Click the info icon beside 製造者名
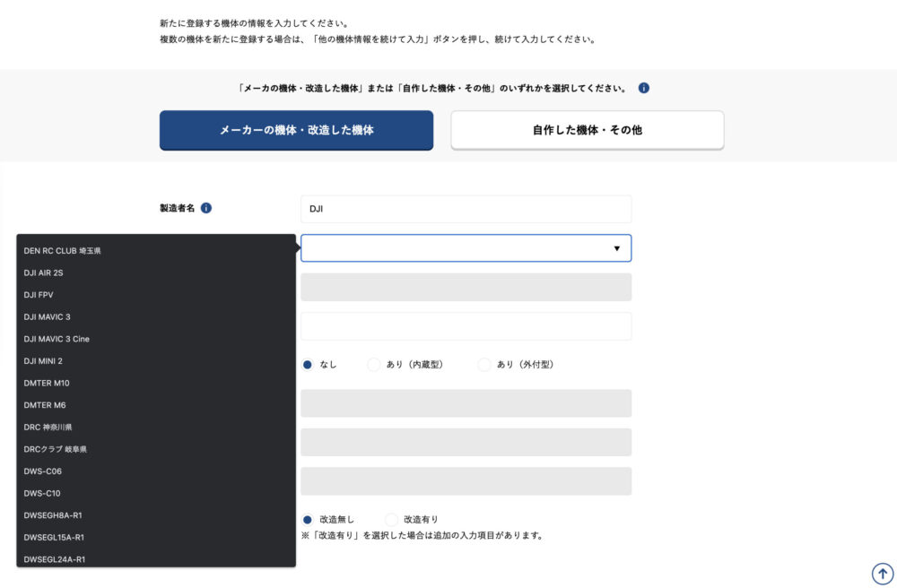This screenshot has height=588, width=897. pos(206,208)
